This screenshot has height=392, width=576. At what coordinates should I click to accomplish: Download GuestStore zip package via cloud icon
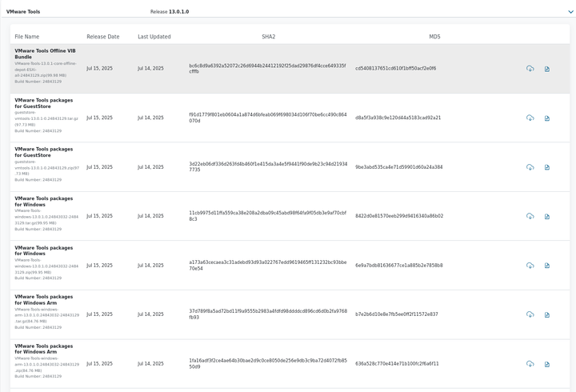tap(530, 167)
